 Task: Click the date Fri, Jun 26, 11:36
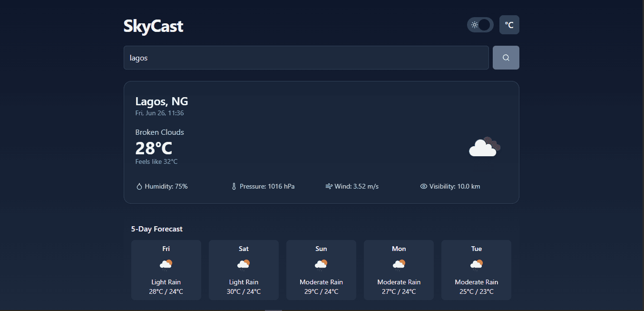[x=160, y=113]
